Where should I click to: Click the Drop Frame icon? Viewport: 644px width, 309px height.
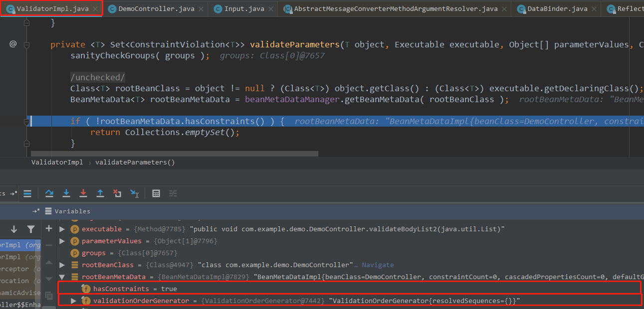(x=117, y=193)
